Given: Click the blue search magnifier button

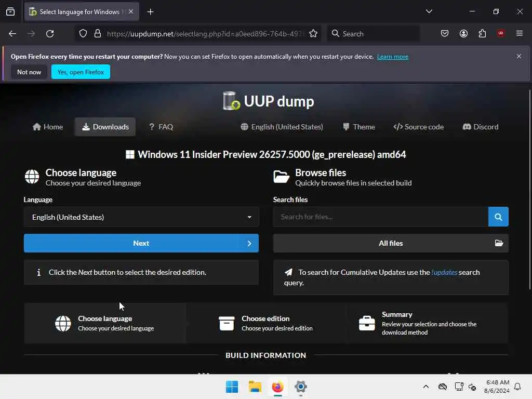Looking at the screenshot, I should [x=498, y=217].
